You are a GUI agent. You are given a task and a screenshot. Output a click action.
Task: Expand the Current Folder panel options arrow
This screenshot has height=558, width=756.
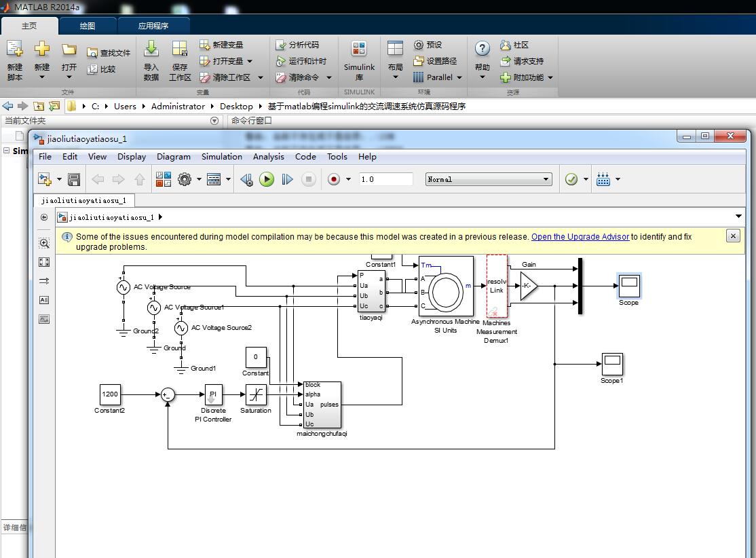click(214, 121)
